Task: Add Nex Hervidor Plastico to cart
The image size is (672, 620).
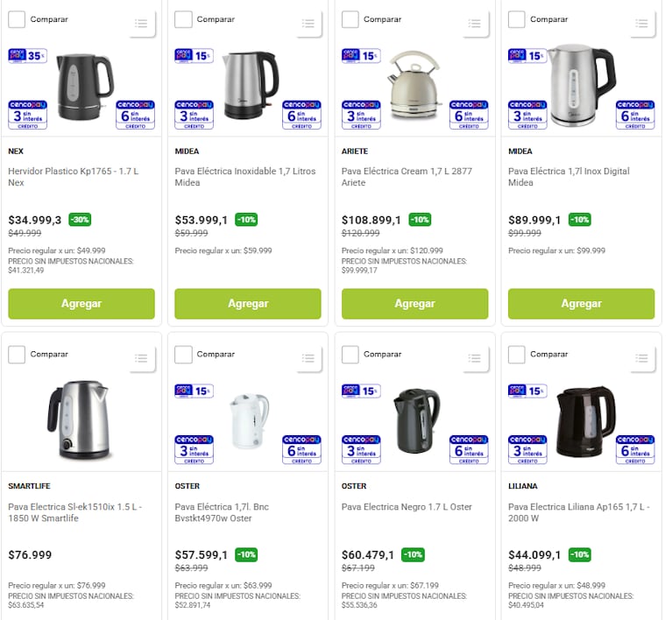Action: pos(81,304)
